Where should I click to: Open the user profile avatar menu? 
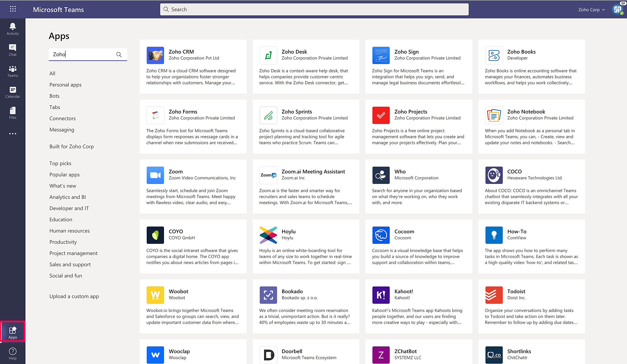(x=618, y=9)
